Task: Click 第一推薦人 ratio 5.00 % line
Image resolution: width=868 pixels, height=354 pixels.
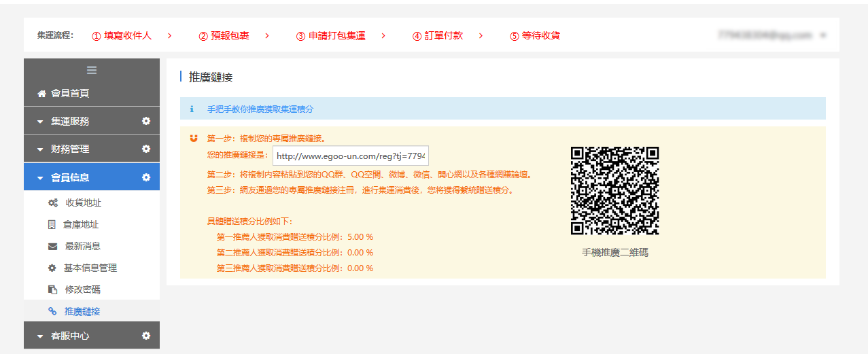Action: click(x=295, y=236)
